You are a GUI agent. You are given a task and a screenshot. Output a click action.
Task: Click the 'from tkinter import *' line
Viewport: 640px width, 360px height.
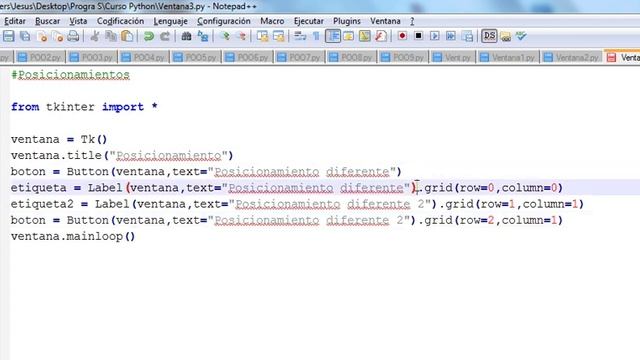tap(84, 107)
